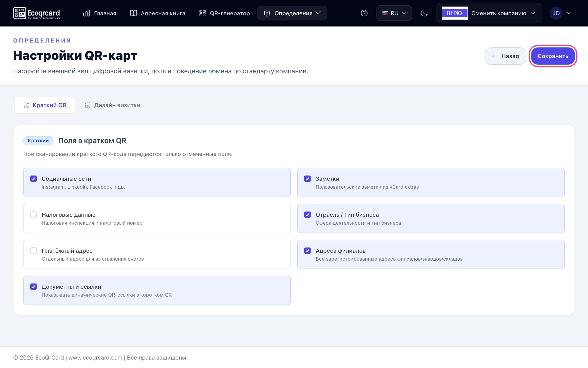The height and width of the screenshot is (368, 588).
Task: Toggle dark mode with the moon icon
Action: point(424,13)
